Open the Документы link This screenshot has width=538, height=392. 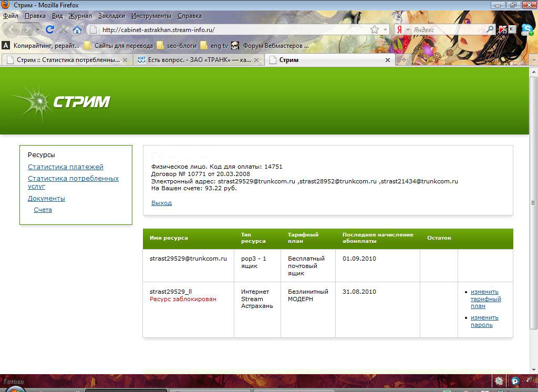pyautogui.click(x=46, y=199)
